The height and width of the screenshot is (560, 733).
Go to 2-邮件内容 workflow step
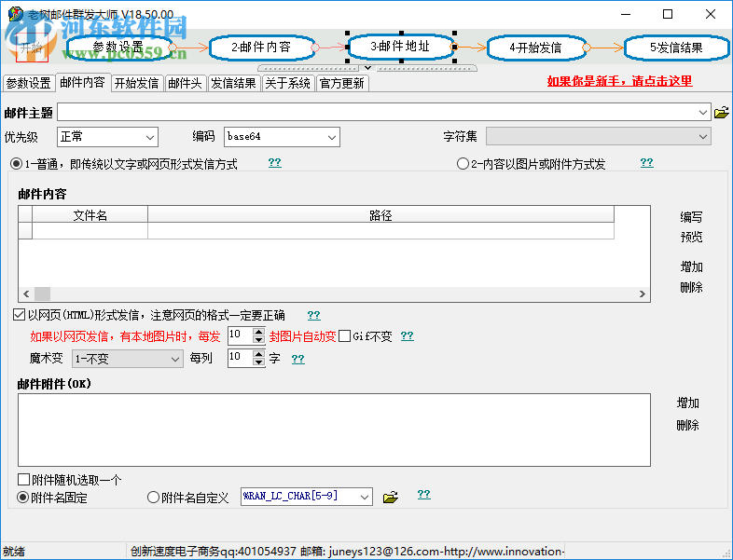[x=261, y=48]
